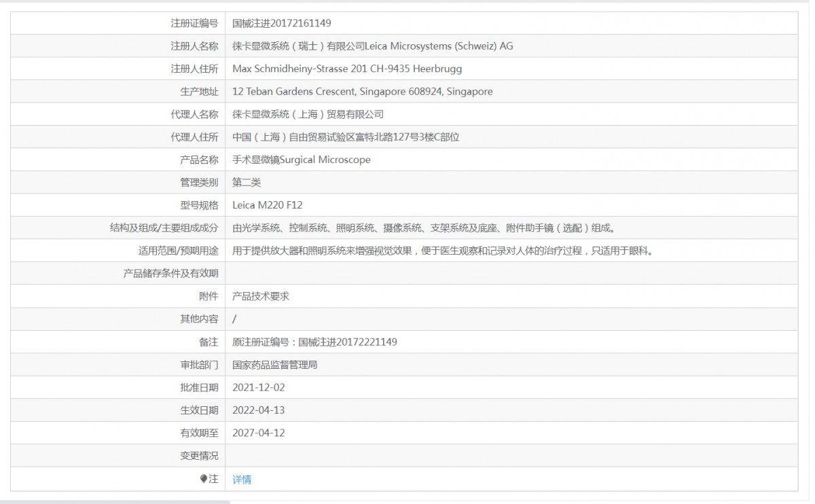Select the composition text 由光学系统、控制系统

[280, 228]
